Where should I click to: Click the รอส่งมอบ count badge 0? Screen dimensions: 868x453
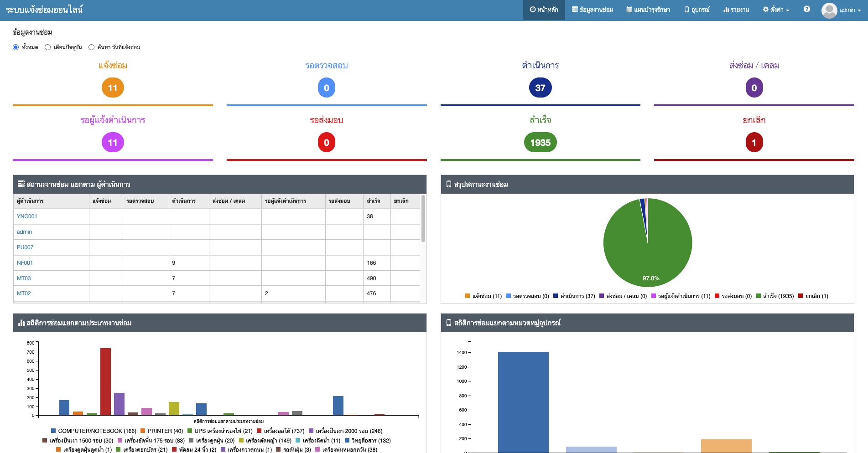(327, 143)
